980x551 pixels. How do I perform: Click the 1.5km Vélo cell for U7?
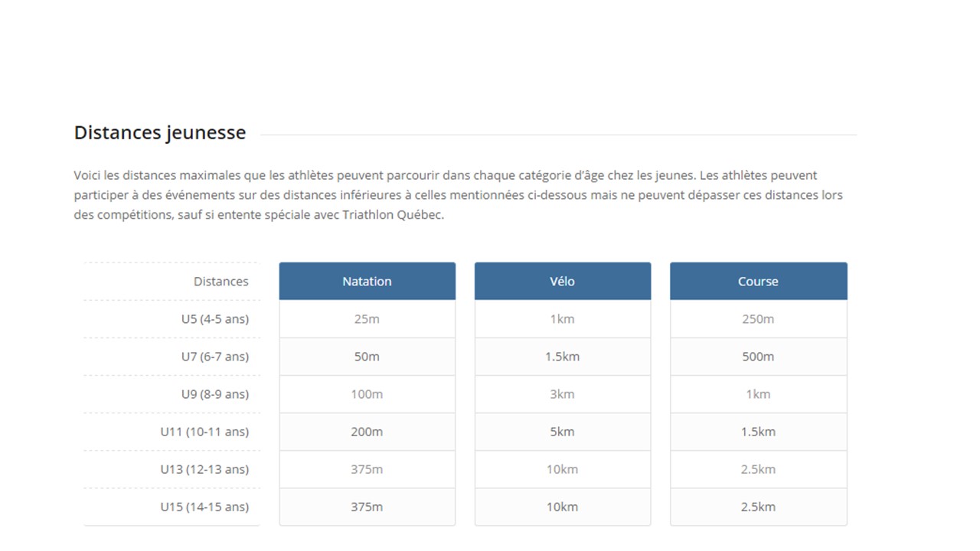click(x=562, y=357)
